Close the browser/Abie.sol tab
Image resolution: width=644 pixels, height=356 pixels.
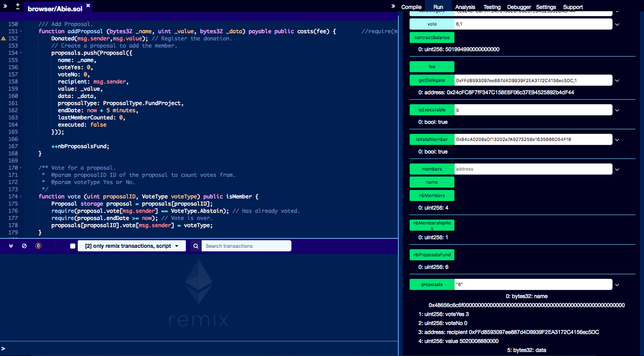click(x=88, y=5)
